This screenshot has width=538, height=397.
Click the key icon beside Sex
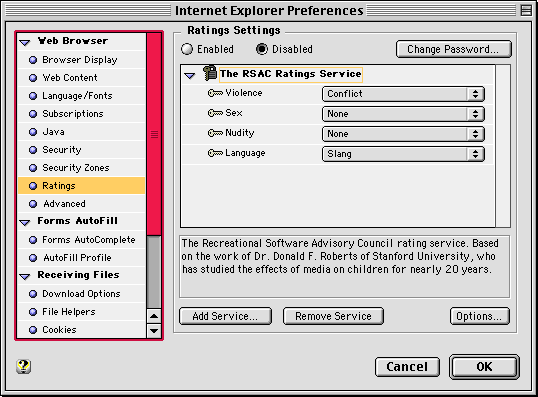pos(215,113)
